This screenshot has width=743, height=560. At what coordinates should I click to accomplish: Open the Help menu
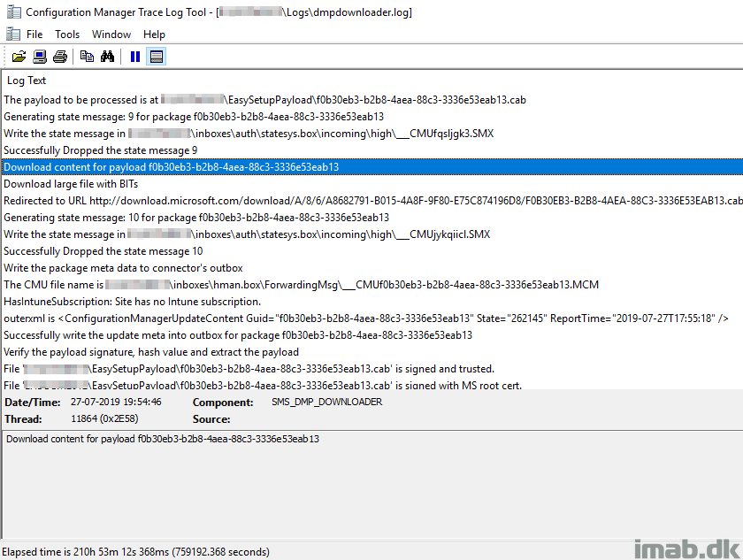[x=154, y=35]
